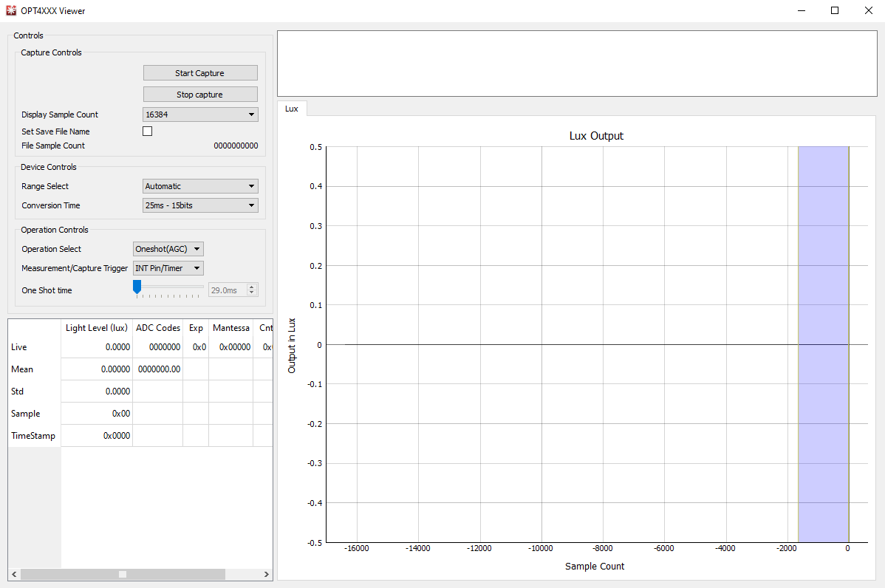Select the Light Level (lux) column header

coord(97,328)
